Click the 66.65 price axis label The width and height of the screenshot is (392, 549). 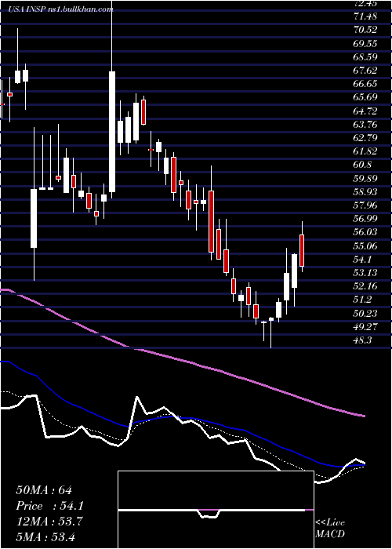pos(365,84)
